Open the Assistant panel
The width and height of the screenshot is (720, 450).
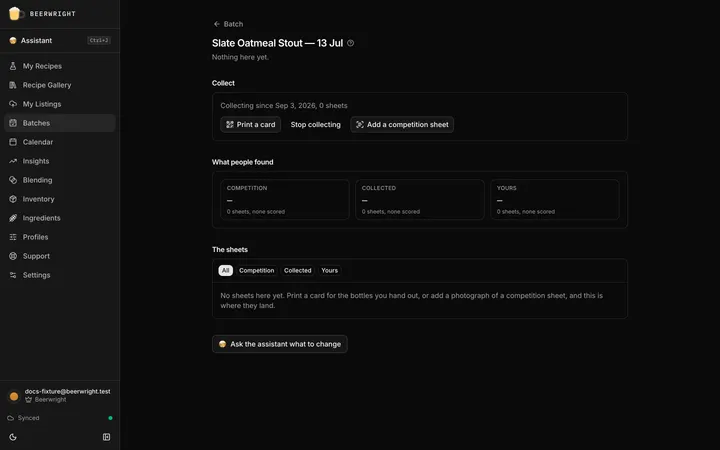point(60,40)
